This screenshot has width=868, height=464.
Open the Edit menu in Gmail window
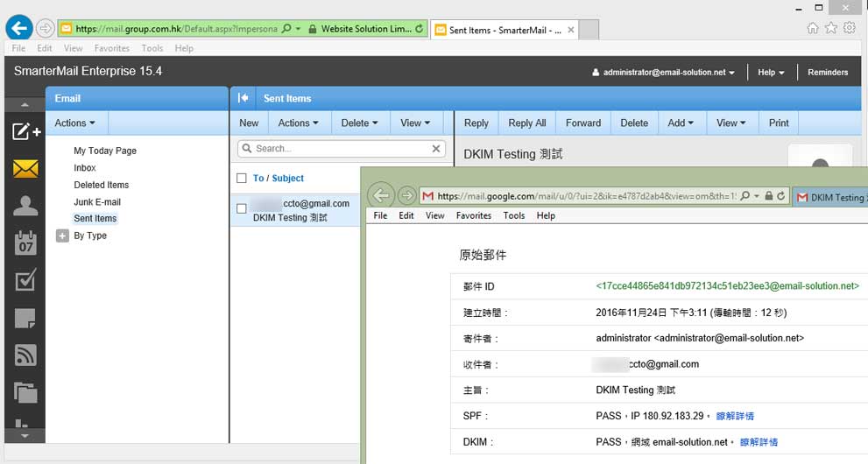[406, 215]
